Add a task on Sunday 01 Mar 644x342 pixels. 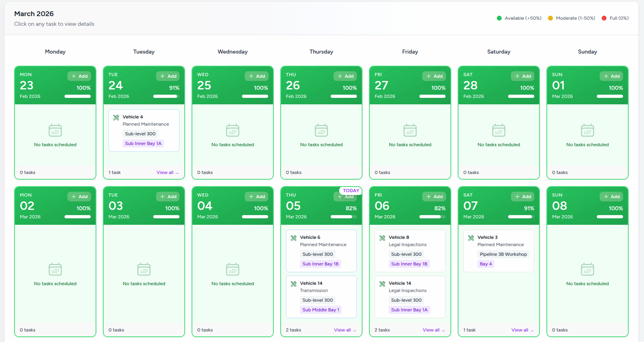[x=612, y=76]
